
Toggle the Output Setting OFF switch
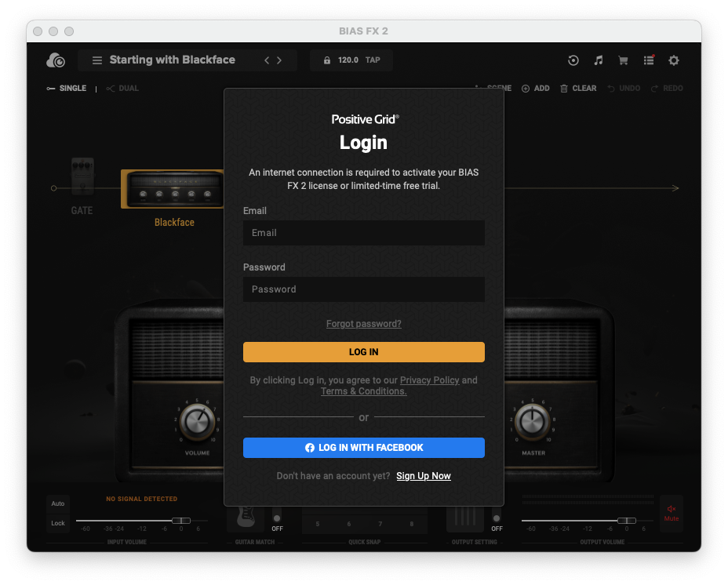(x=497, y=518)
